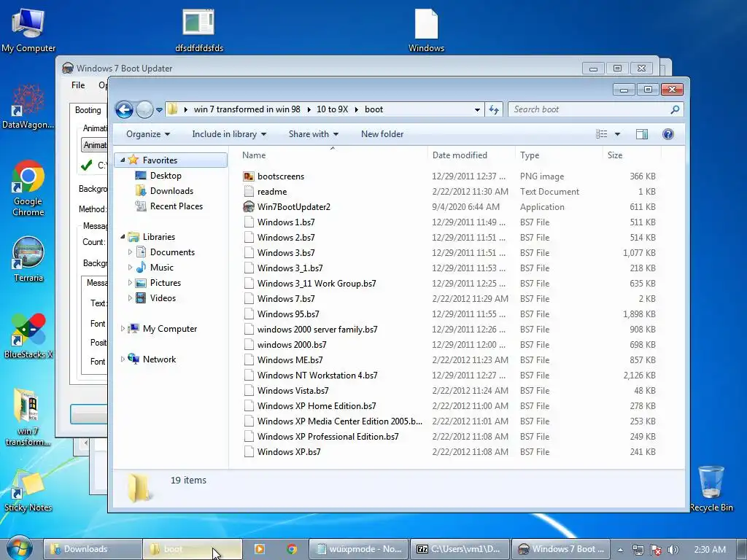Image resolution: width=747 pixels, height=560 pixels.
Task: Open the Google Chrome desktop shortcut
Action: [28, 189]
